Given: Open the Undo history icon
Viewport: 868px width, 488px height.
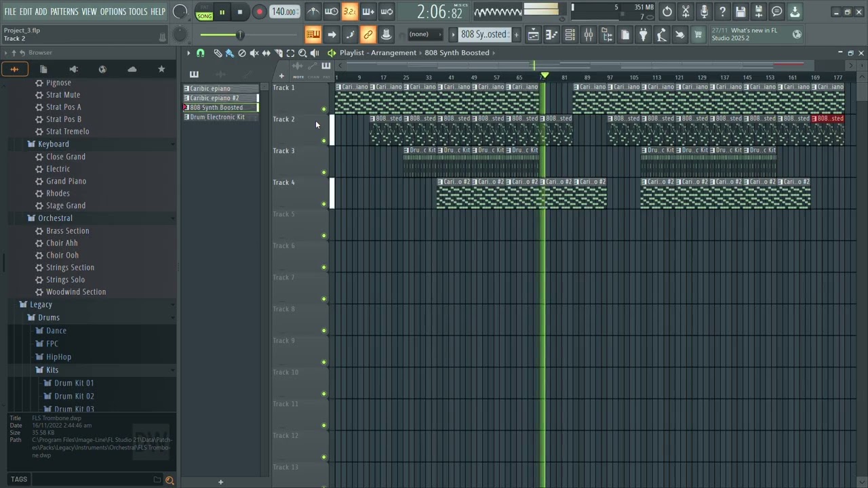Looking at the screenshot, I should [667, 12].
